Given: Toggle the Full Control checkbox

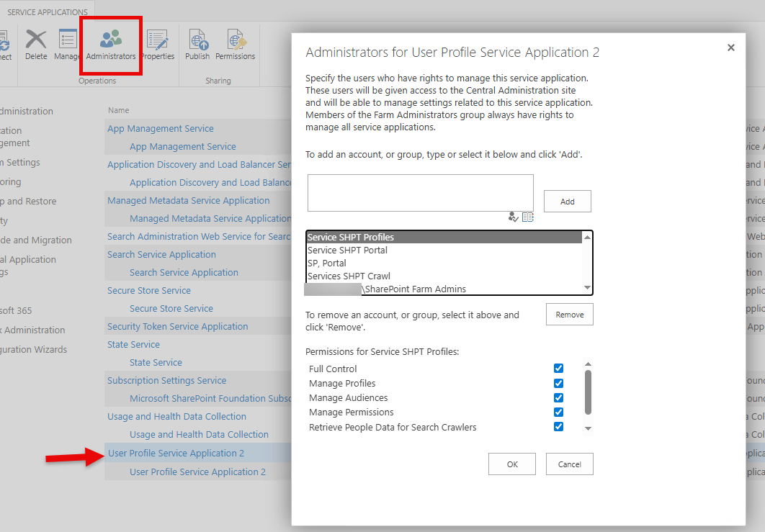Looking at the screenshot, I should [559, 368].
